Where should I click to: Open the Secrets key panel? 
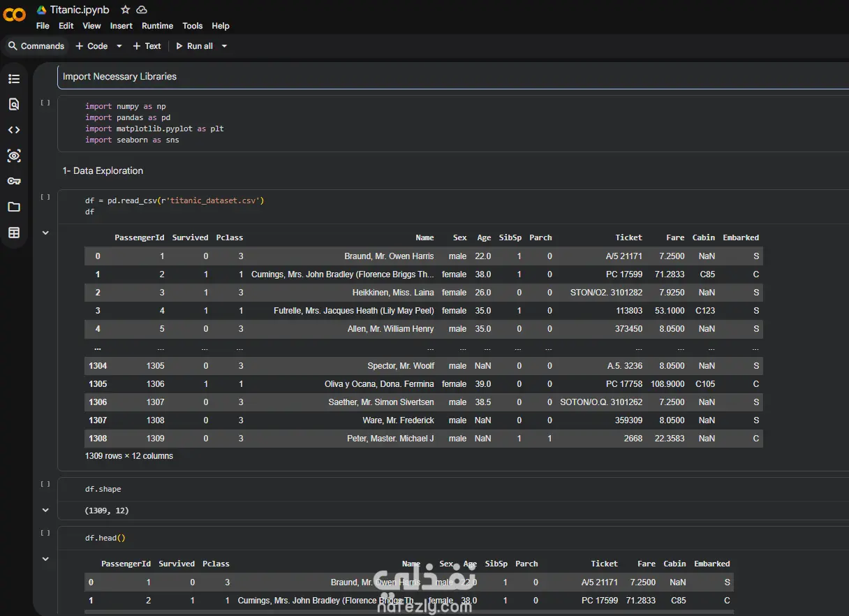click(x=14, y=181)
